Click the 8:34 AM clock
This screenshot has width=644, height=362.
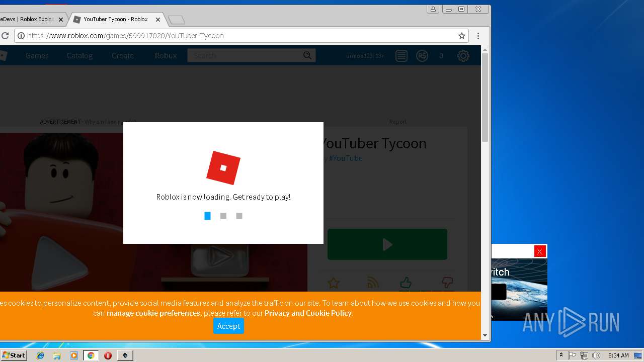618,355
